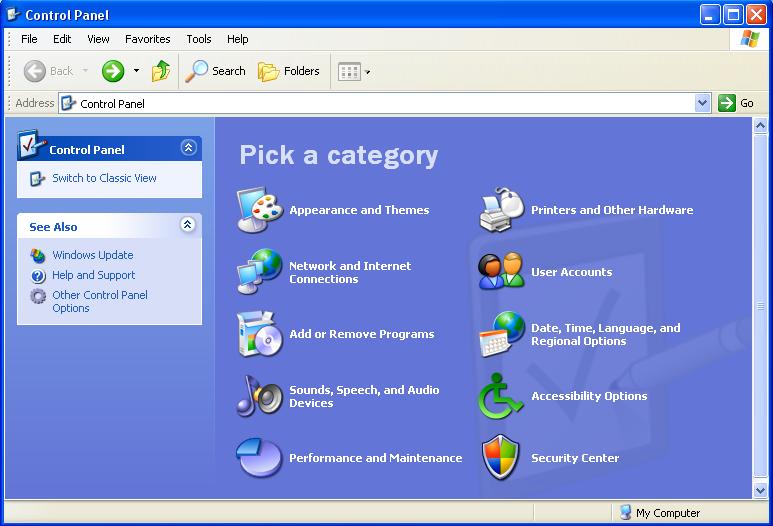Image resolution: width=773 pixels, height=526 pixels.
Task: Click the Search magnifier toolbar button
Action: pos(215,71)
